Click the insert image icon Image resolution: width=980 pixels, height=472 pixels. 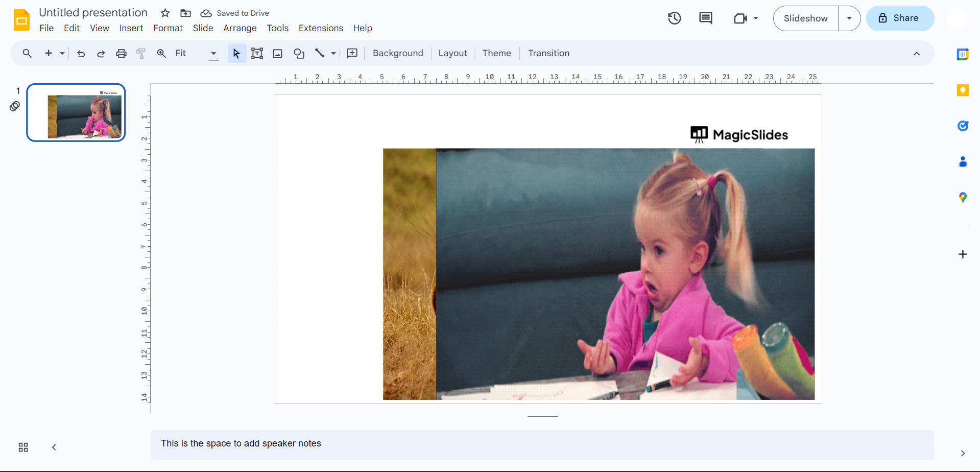tap(278, 54)
